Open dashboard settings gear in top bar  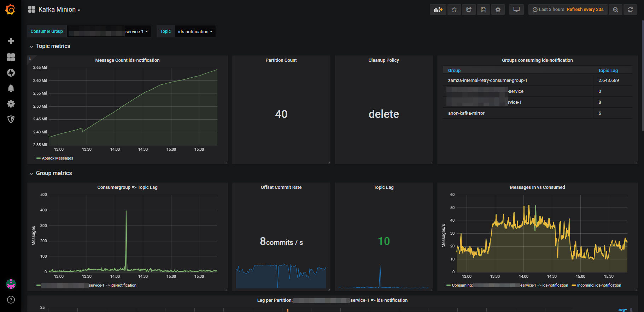click(x=498, y=10)
